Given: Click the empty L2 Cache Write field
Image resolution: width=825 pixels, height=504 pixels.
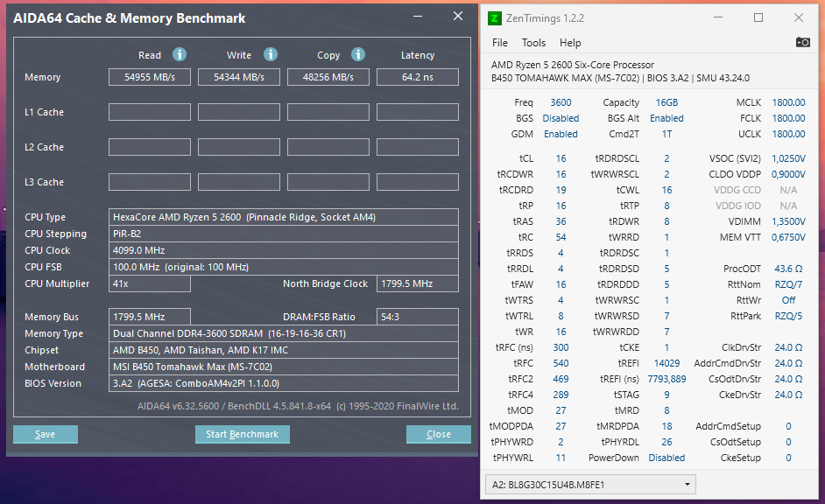Looking at the screenshot, I should [239, 147].
